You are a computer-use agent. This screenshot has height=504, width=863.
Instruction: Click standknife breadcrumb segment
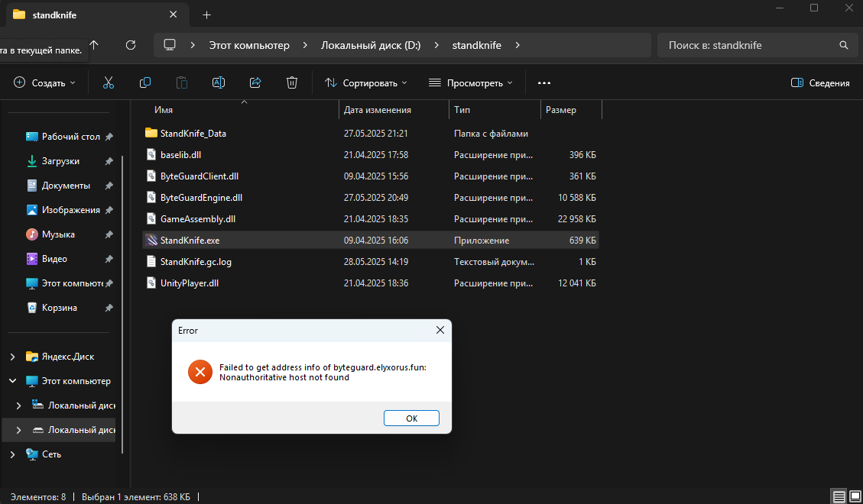(477, 45)
